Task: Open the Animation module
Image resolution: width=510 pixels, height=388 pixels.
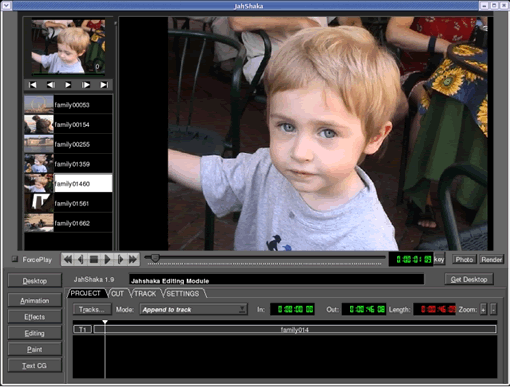Action: click(x=35, y=300)
